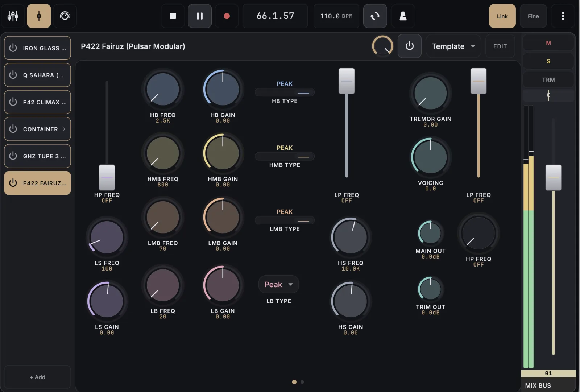This screenshot has width=580, height=392.
Task: Click the left HP FREQ fader handle
Action: [x=107, y=177]
